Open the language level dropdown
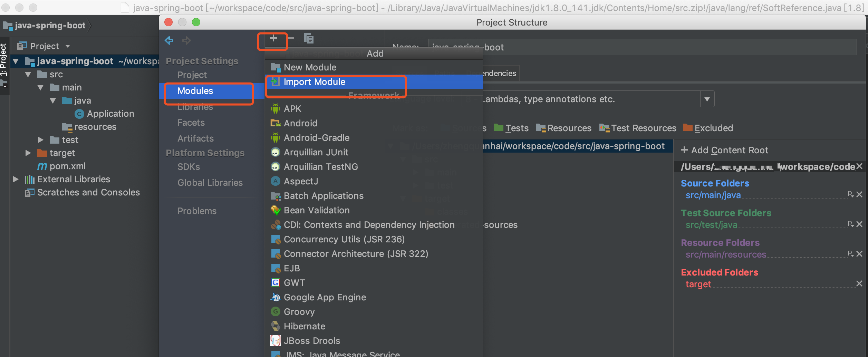The height and width of the screenshot is (357, 868). click(x=706, y=99)
